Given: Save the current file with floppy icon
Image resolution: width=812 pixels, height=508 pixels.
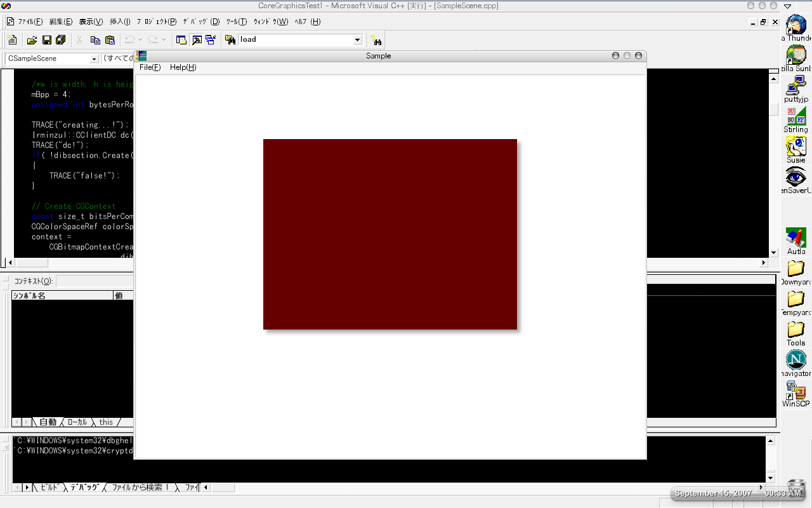Looking at the screenshot, I should 46,40.
